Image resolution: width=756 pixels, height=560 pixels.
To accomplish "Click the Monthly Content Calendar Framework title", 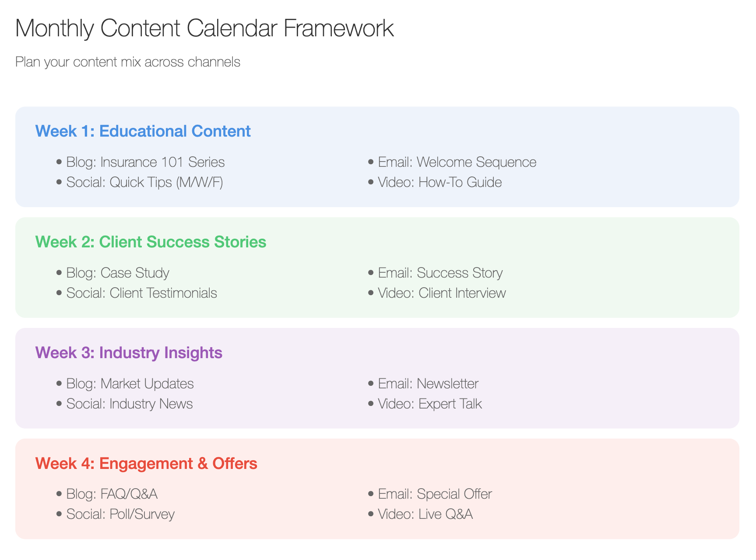I will (x=204, y=28).
